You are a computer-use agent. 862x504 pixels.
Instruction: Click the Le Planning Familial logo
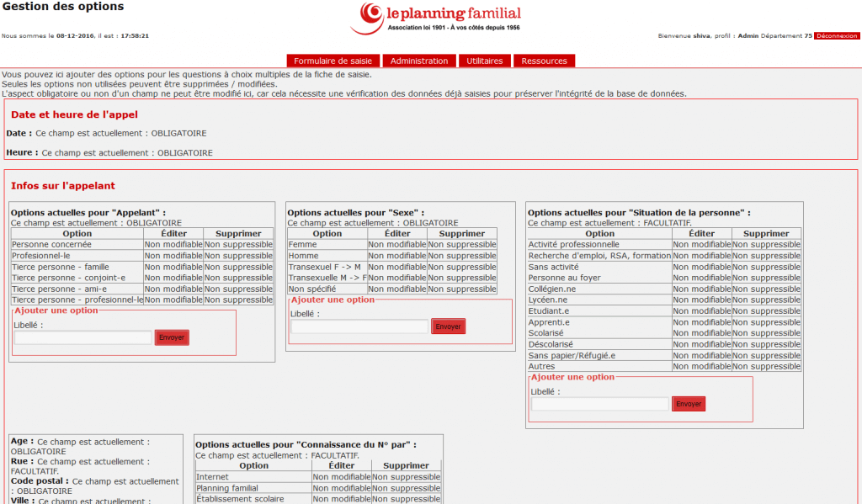[440, 18]
